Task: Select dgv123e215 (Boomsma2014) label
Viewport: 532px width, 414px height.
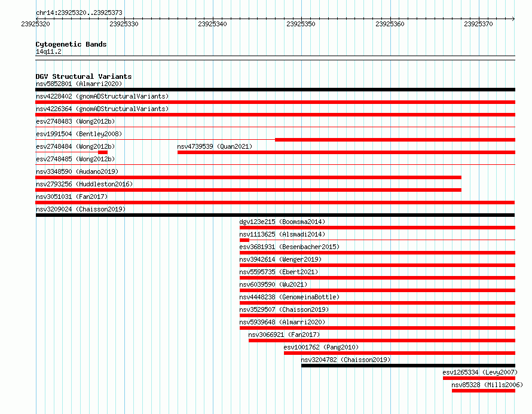Action: click(282, 222)
